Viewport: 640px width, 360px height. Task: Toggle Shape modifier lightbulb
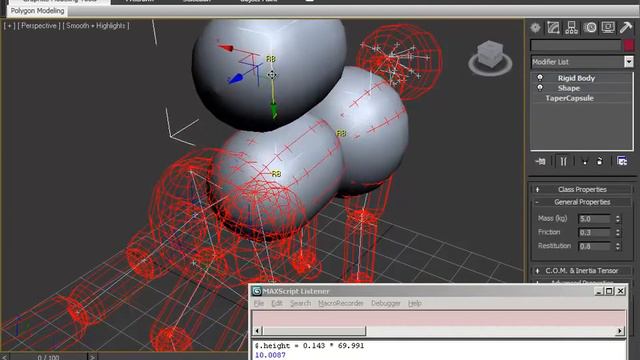click(540, 88)
